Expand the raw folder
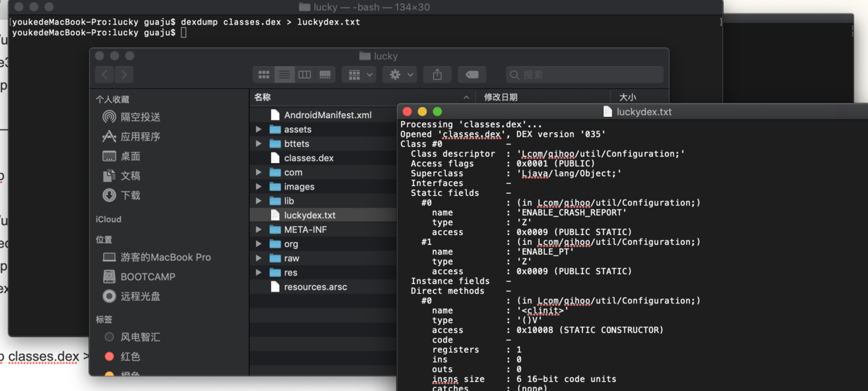Image resolution: width=868 pixels, height=391 pixels. [x=259, y=258]
